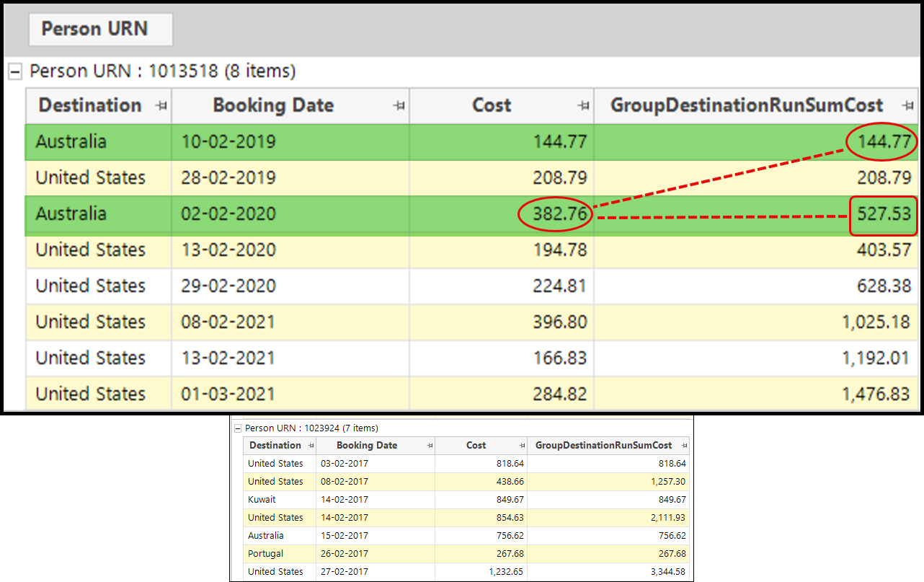Click the Person URN group-by chip
The height and width of the screenshot is (582, 924).
(x=100, y=29)
